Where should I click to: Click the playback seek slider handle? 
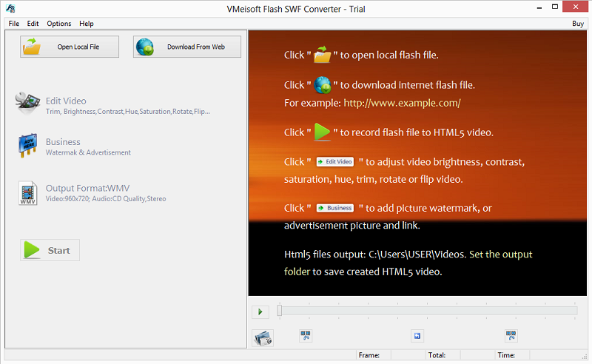280,311
